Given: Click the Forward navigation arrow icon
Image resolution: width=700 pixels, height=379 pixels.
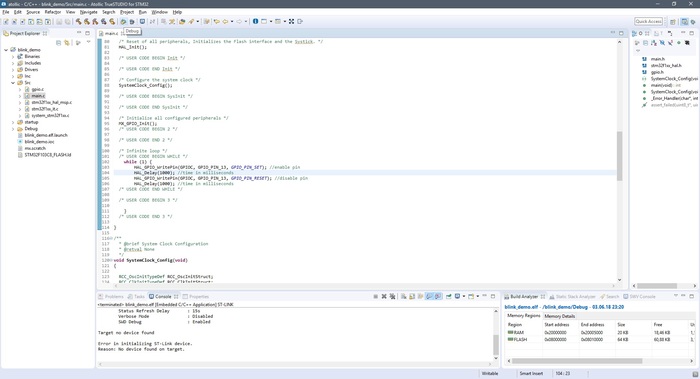Looking at the screenshot, I should tap(239, 21).
